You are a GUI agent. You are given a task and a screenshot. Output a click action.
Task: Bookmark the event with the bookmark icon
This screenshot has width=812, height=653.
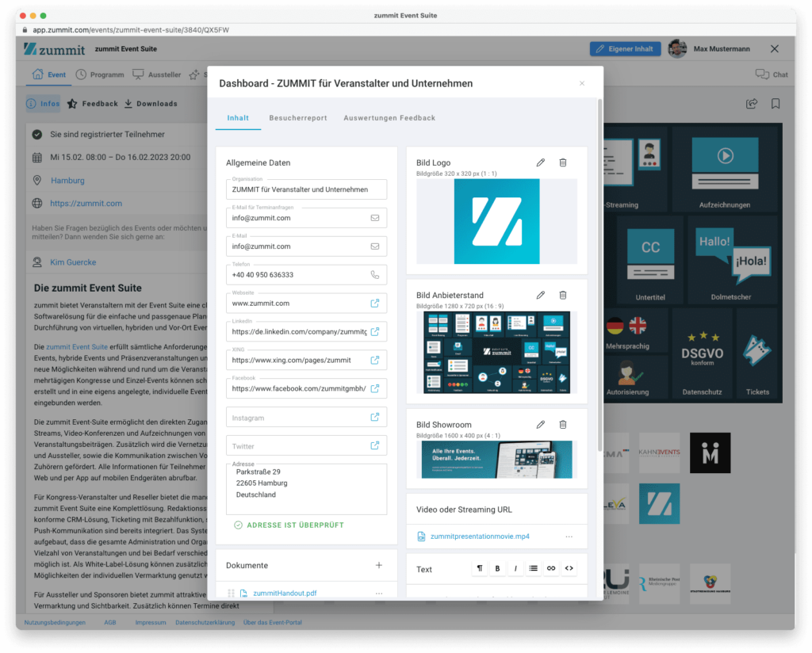coord(776,103)
